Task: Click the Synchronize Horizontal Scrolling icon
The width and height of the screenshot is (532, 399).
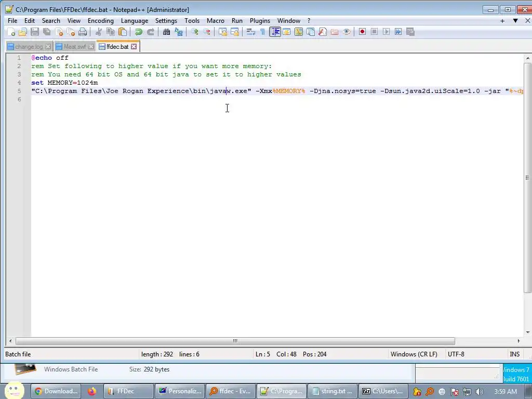Action: pyautogui.click(x=234, y=32)
